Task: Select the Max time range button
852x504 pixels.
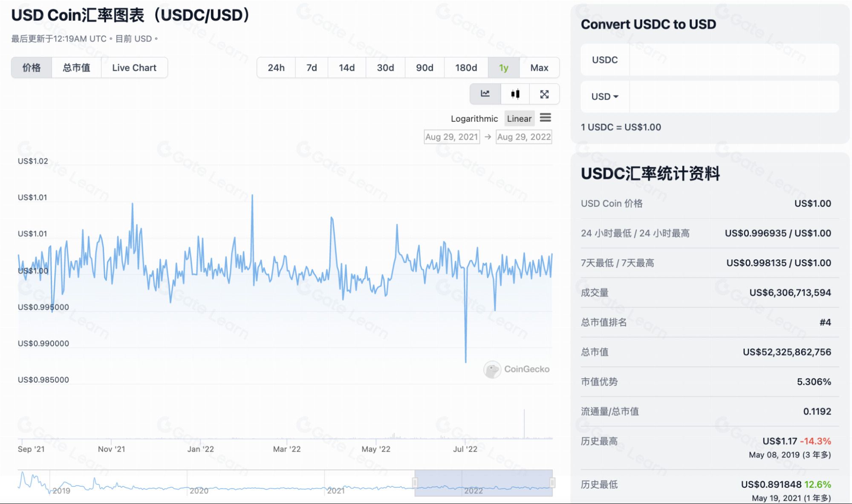Action: [x=539, y=68]
